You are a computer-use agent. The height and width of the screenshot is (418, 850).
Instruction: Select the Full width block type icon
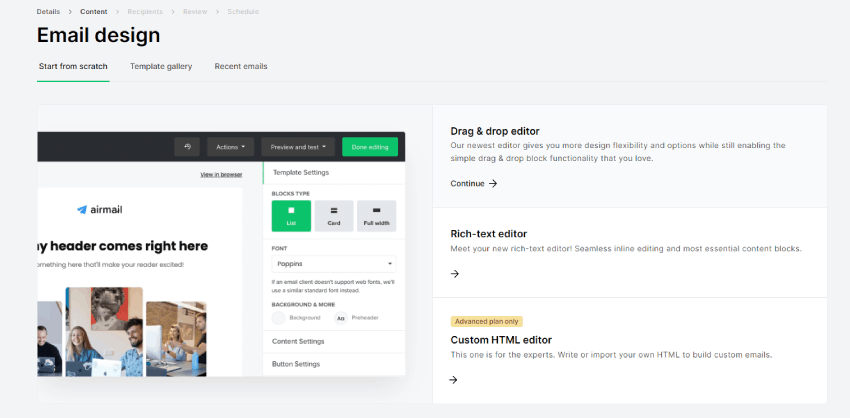click(x=376, y=216)
